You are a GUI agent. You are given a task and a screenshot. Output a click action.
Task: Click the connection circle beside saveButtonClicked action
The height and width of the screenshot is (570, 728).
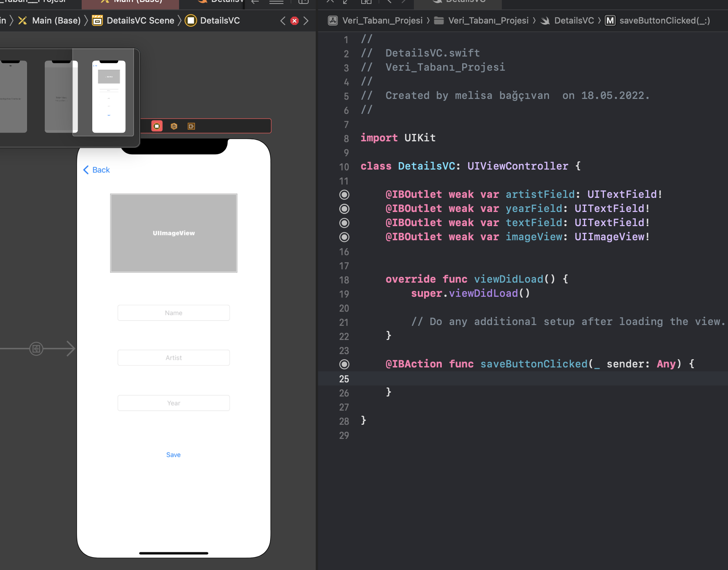click(344, 364)
